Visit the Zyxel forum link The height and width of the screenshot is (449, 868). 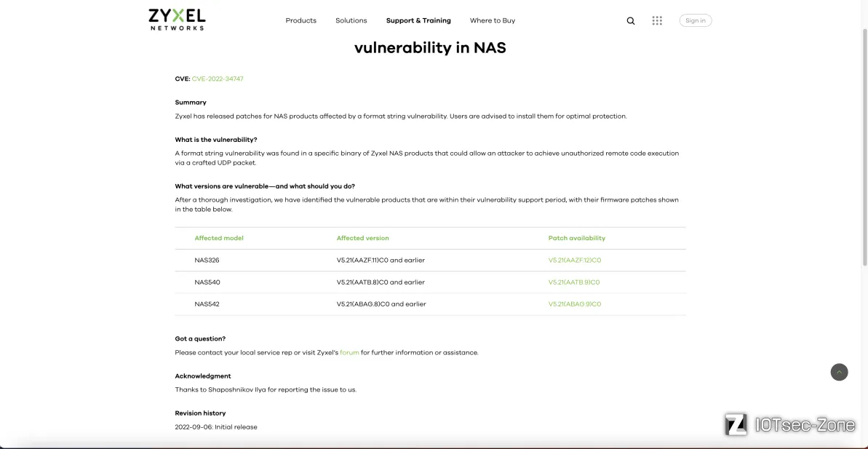tap(349, 353)
